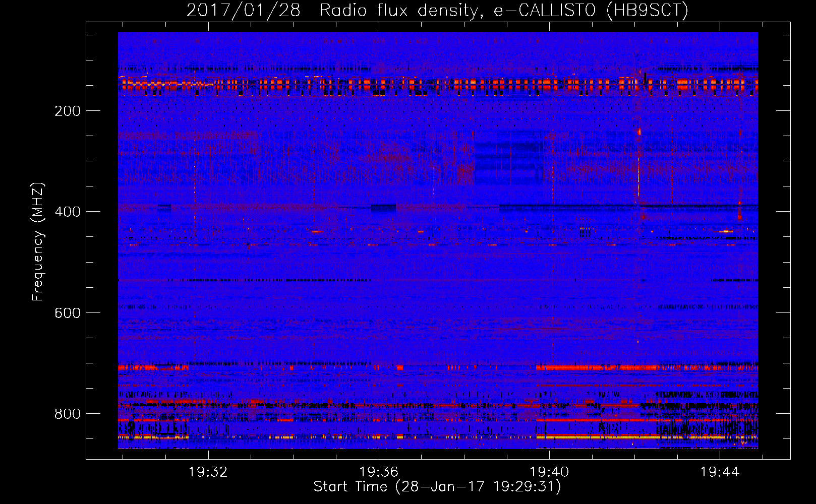816x504 pixels.
Task: Select the 19:36 time tick label
Action: point(379,472)
